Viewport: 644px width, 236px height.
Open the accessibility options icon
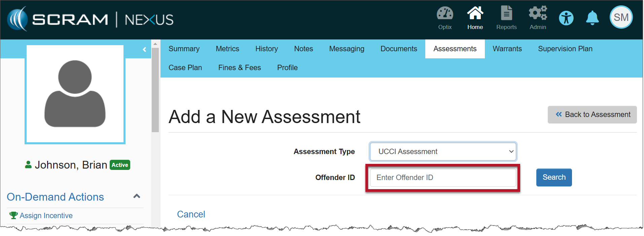pyautogui.click(x=566, y=18)
